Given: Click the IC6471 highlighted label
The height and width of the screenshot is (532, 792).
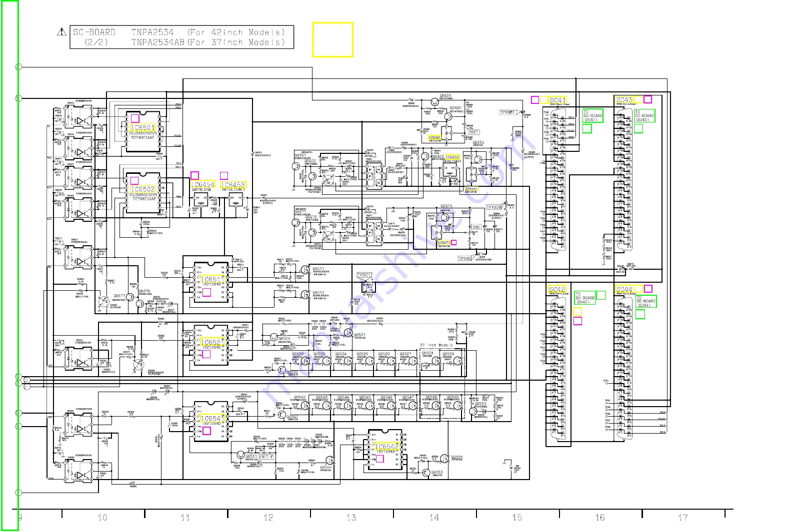Looking at the screenshot, I should tap(444, 243).
